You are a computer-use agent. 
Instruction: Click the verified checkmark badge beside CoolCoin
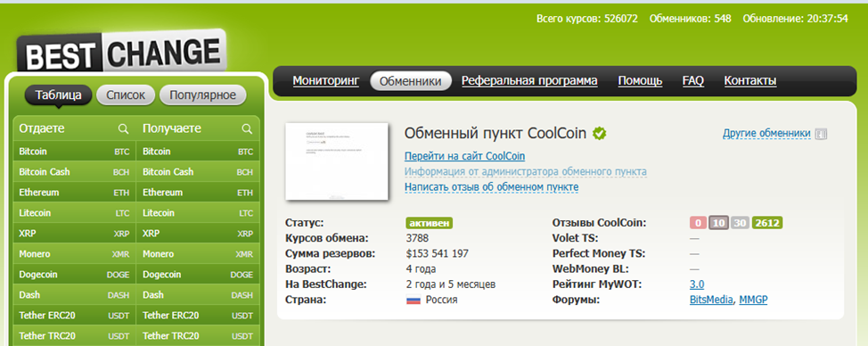(x=599, y=134)
